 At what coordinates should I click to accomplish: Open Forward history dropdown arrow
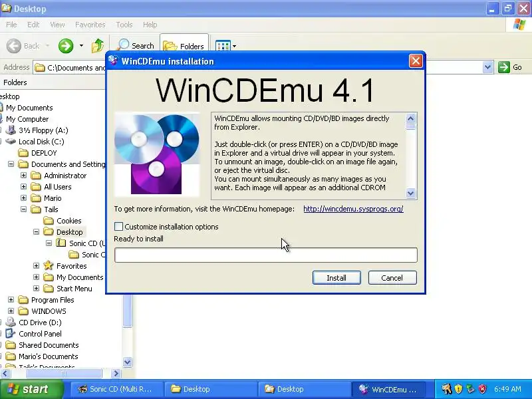(x=81, y=46)
